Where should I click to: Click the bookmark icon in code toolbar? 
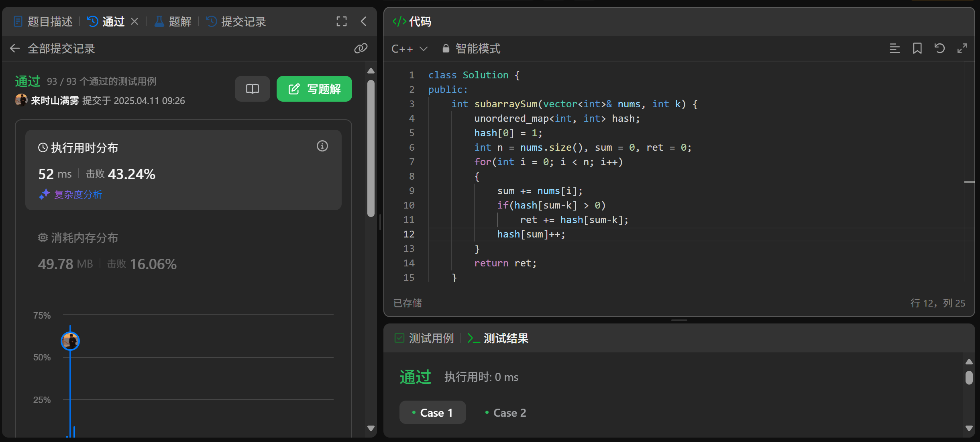point(917,49)
